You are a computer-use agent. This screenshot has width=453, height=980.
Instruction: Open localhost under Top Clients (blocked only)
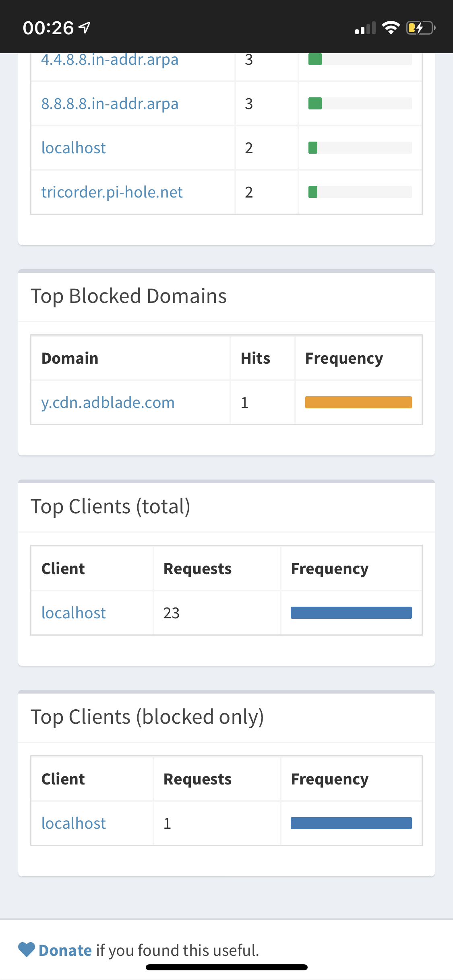point(74,823)
